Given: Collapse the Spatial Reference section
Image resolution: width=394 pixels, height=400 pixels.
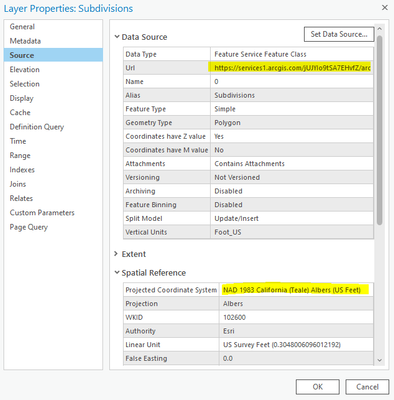Looking at the screenshot, I should (x=117, y=273).
